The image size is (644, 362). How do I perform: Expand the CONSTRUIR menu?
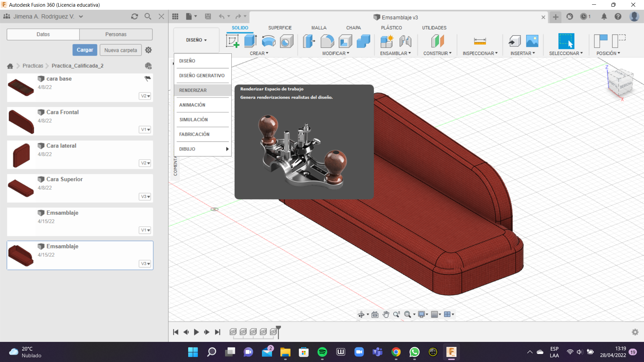pos(437,53)
